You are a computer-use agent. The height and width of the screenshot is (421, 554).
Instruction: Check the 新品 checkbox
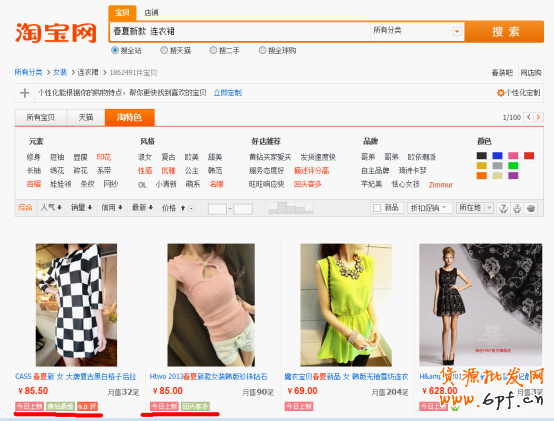tap(377, 208)
